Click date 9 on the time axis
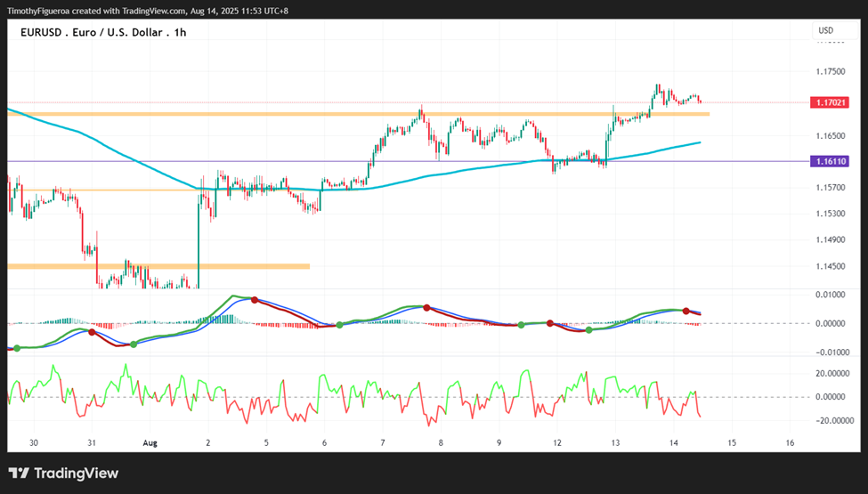Image resolution: width=868 pixels, height=494 pixels. click(499, 443)
